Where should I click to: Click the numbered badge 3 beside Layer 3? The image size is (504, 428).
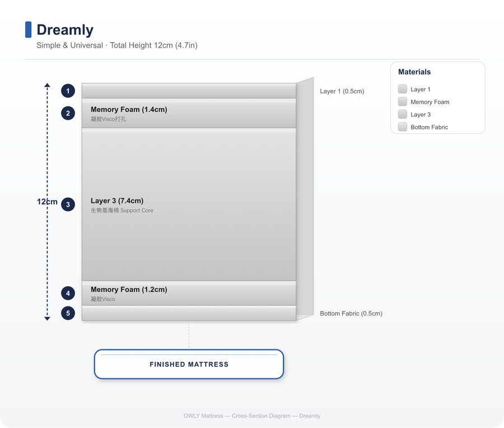68,204
